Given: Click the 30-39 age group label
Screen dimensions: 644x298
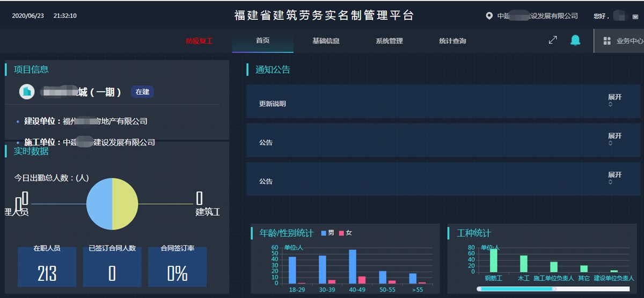Looking at the screenshot, I should coord(326,289).
